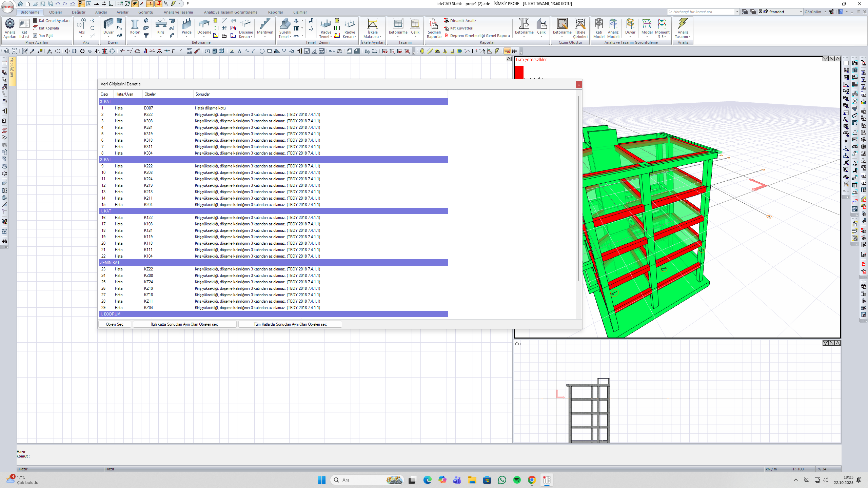Click the red insufficiency legend swatch

click(x=519, y=72)
